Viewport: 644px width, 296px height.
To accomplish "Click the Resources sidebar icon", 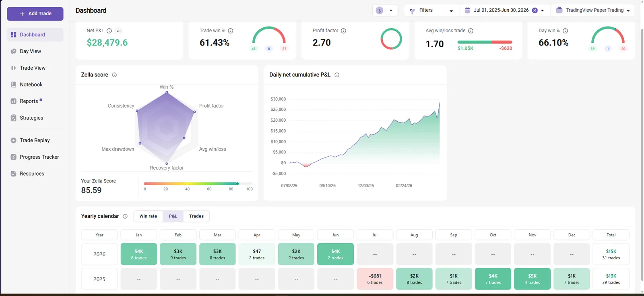I will [x=13, y=174].
